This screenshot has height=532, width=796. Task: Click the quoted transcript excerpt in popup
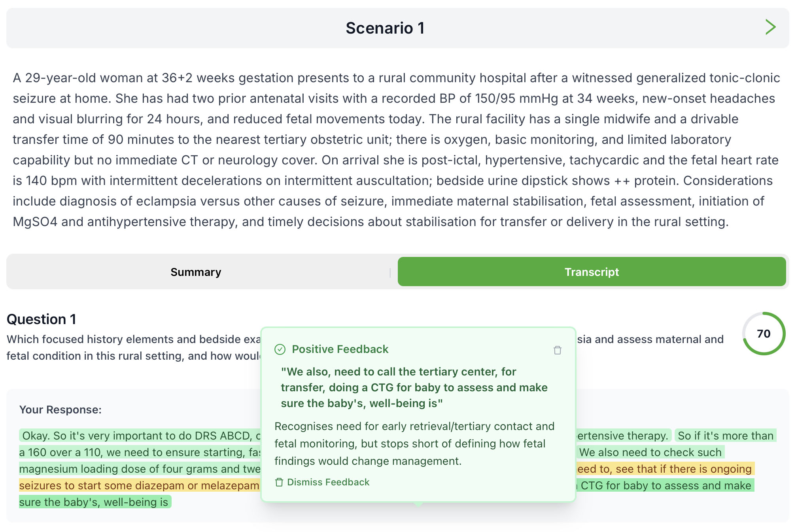coord(414,387)
